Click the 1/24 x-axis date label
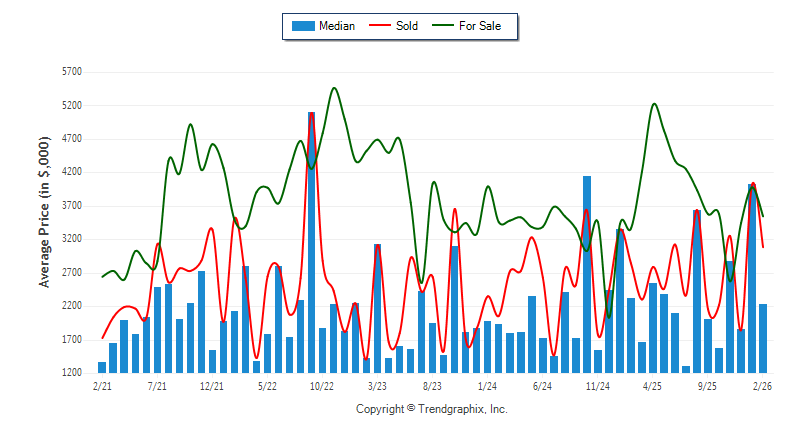This screenshot has width=800, height=434. click(487, 386)
